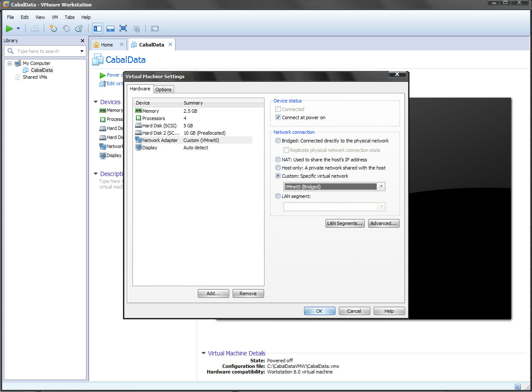The height and width of the screenshot is (392, 532).
Task: Open the Snapshot Manager toolbar icon
Action: 79,28
